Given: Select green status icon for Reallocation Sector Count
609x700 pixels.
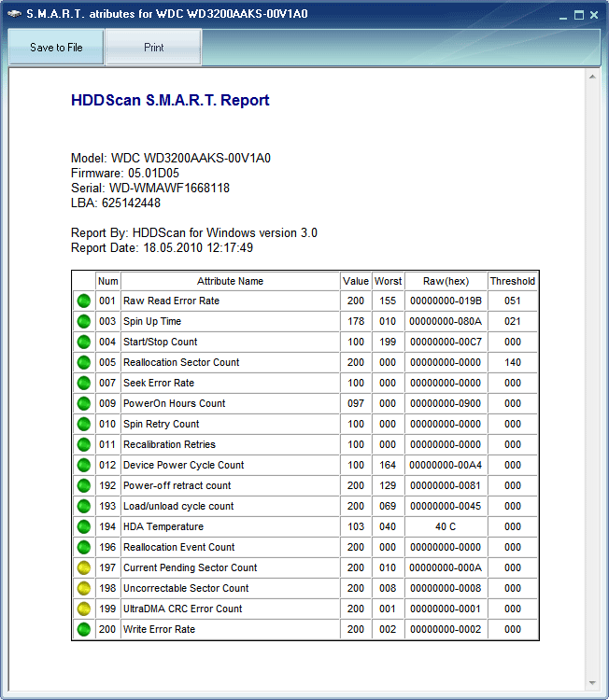Looking at the screenshot, I should pyautogui.click(x=83, y=362).
